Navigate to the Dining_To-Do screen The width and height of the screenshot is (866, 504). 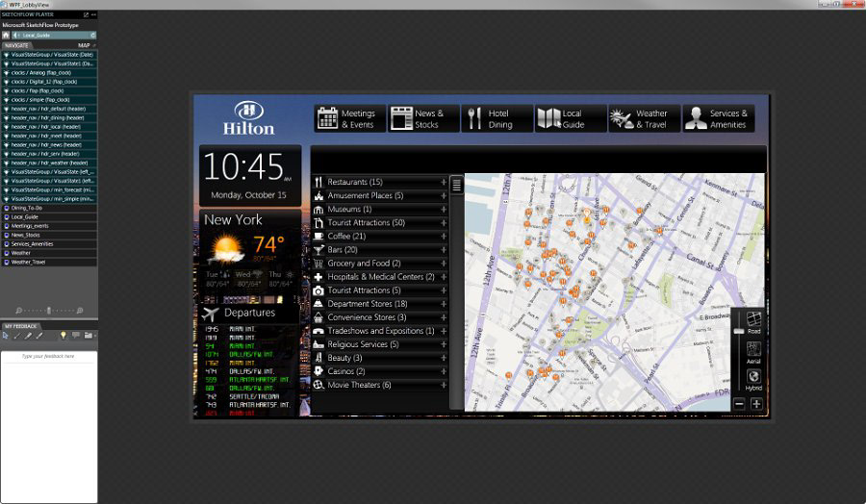coord(49,208)
